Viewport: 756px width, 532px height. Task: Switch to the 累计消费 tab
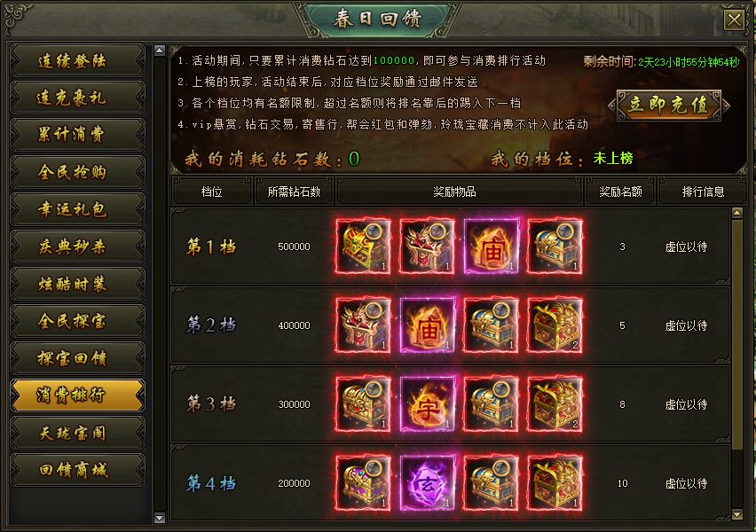tap(77, 135)
